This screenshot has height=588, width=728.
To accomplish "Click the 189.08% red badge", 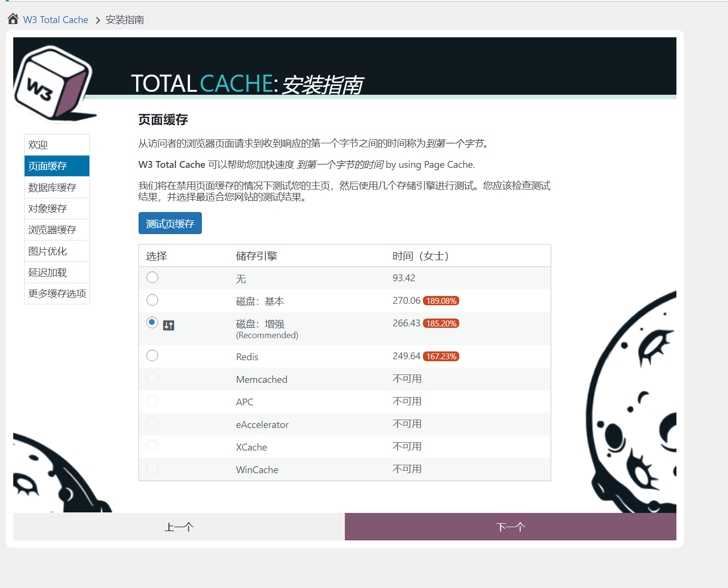I will click(441, 301).
